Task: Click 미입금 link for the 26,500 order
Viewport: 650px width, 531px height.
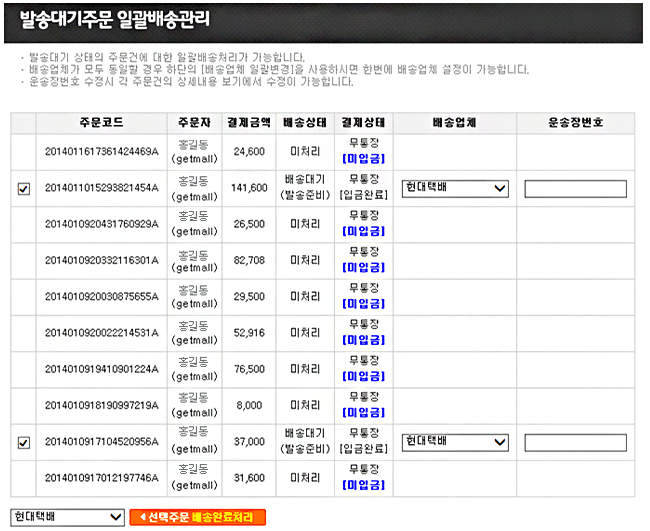Action: click(x=363, y=230)
